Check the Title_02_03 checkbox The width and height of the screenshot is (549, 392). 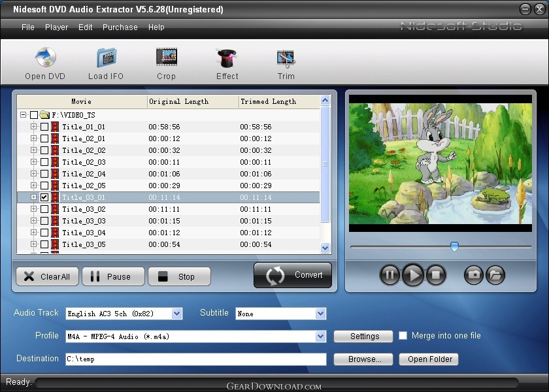pos(44,162)
